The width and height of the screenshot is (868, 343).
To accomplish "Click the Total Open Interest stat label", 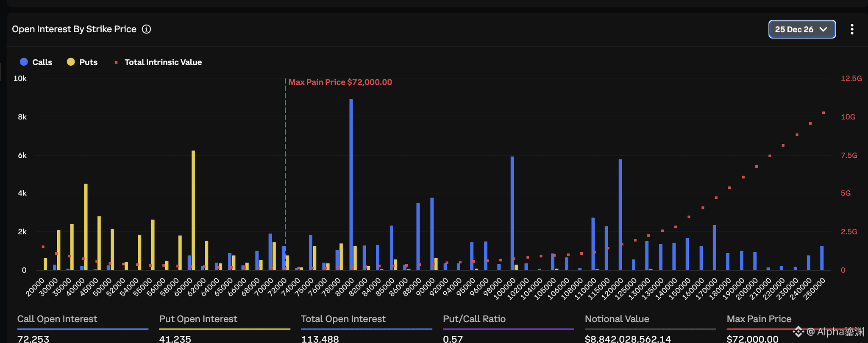I will pos(343,319).
